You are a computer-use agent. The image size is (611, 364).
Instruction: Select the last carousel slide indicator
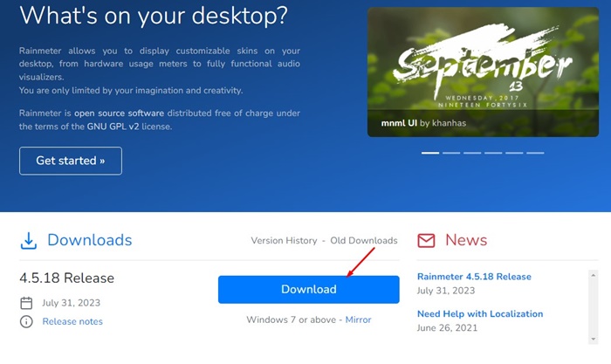pyautogui.click(x=535, y=153)
